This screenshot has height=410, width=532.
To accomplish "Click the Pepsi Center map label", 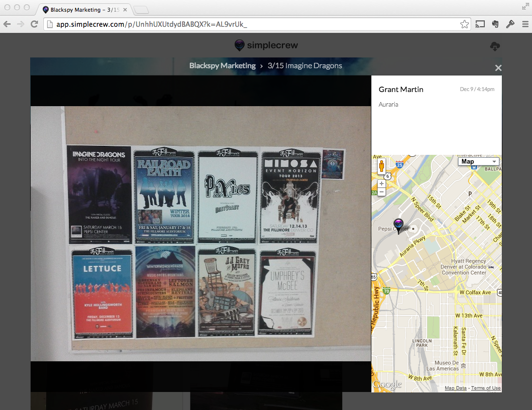I will tap(393, 229).
